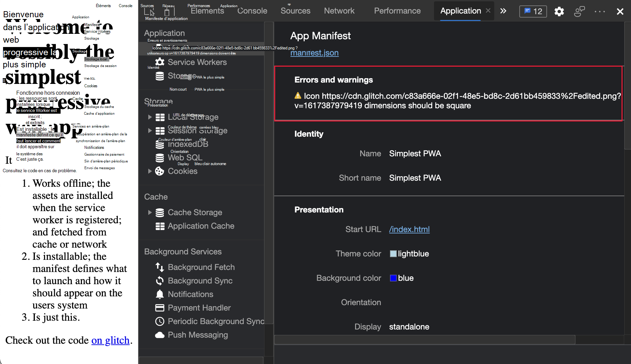Viewport: 631px width, 364px height.
Task: Select the Background Sync sidebar item
Action: tap(200, 281)
